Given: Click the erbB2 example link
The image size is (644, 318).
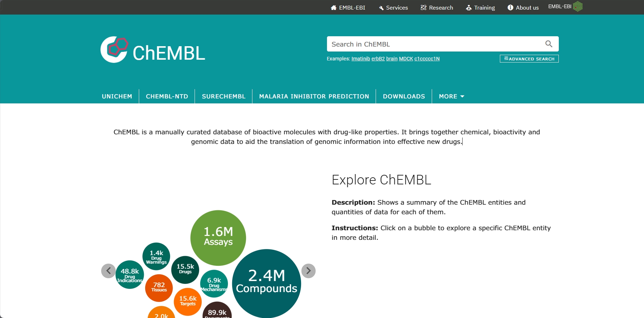Looking at the screenshot, I should tap(378, 59).
